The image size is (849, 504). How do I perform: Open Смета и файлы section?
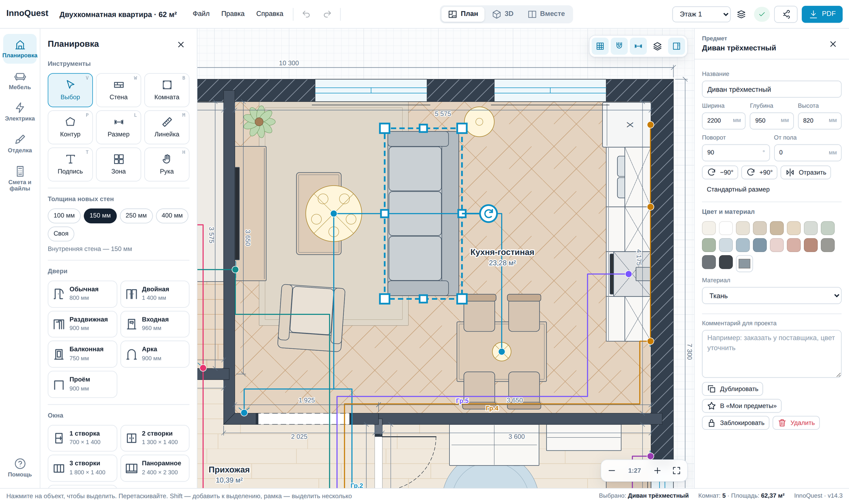[20, 179]
